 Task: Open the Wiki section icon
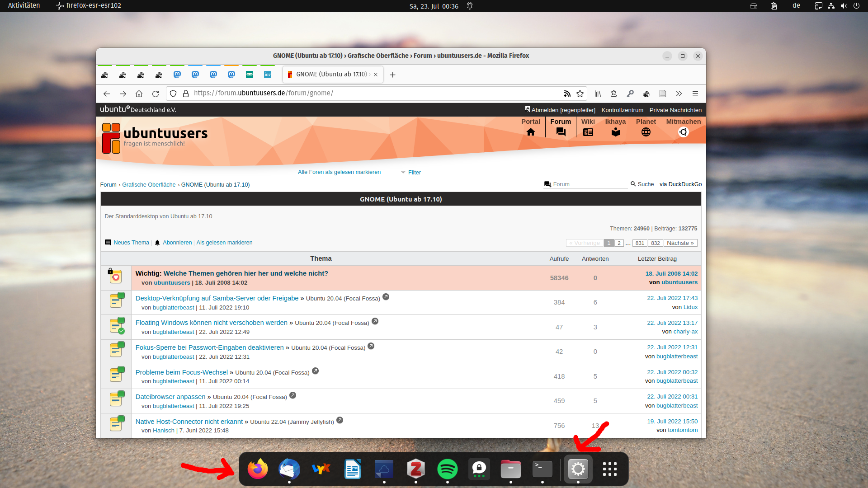coord(588,132)
